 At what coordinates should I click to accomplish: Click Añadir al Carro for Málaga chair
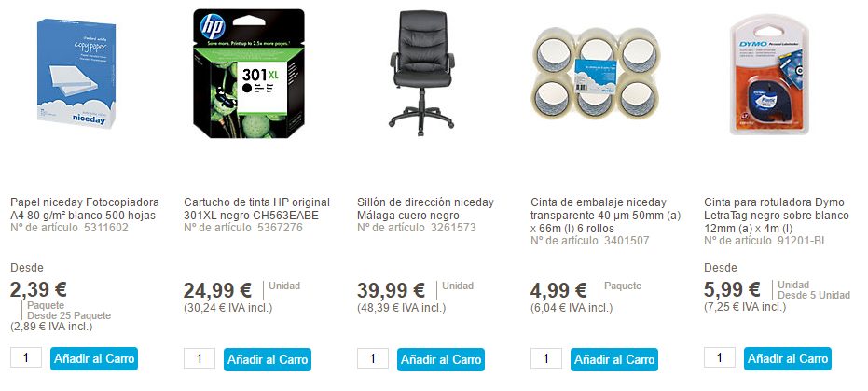(441, 359)
